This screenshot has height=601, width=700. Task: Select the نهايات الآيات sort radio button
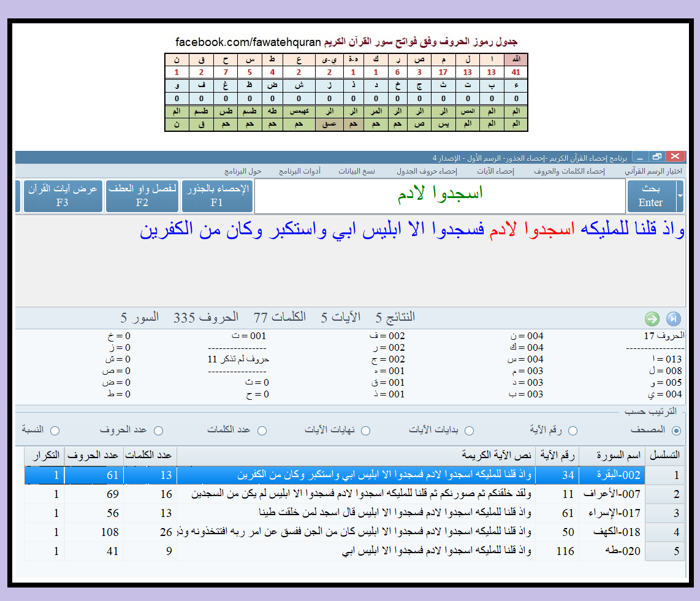[365, 431]
